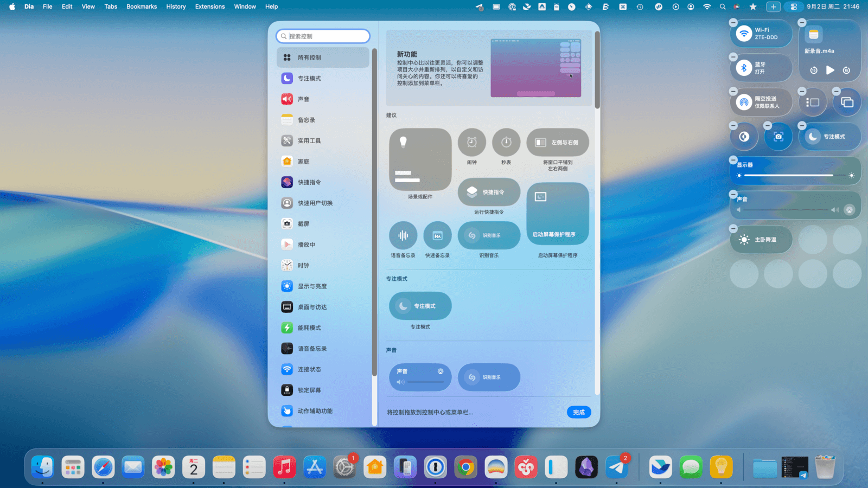Click the screenshot camera icon in Control Center
The width and height of the screenshot is (868, 488).
tap(778, 137)
